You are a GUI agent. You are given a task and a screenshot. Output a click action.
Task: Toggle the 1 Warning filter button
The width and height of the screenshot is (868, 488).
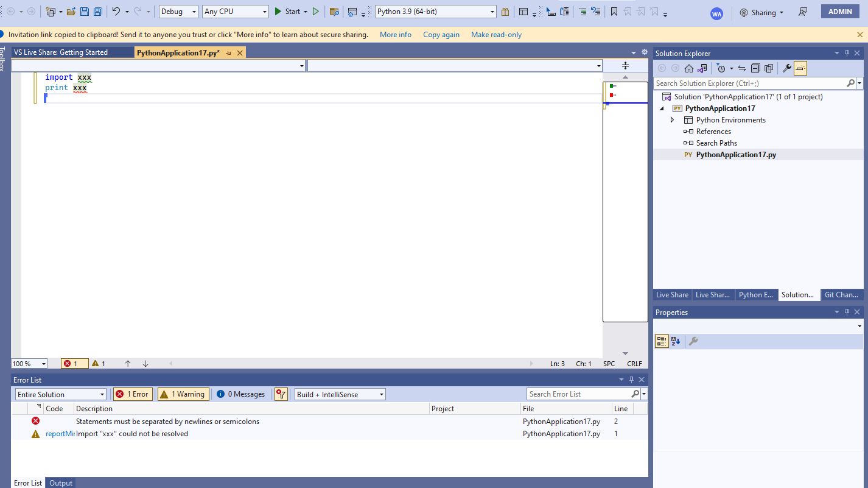pyautogui.click(x=183, y=394)
